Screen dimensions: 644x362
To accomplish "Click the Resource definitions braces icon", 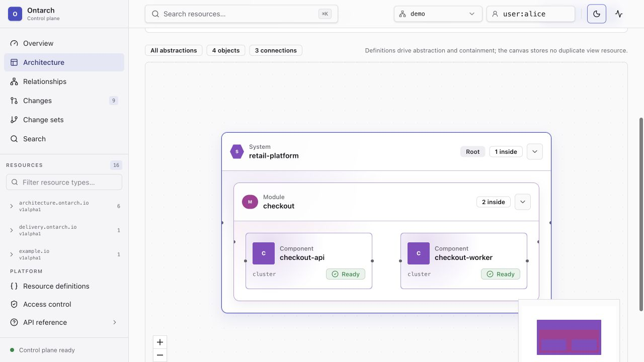I will click(x=14, y=286).
